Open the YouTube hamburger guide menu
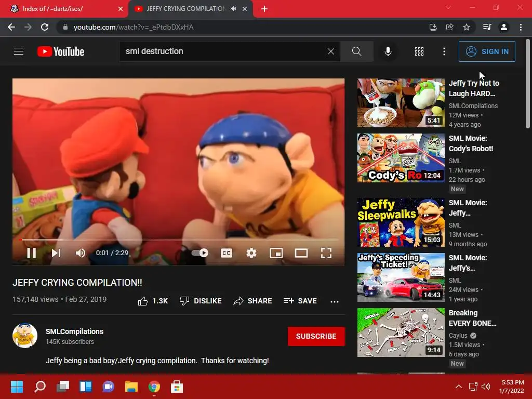532x399 pixels. click(x=19, y=51)
